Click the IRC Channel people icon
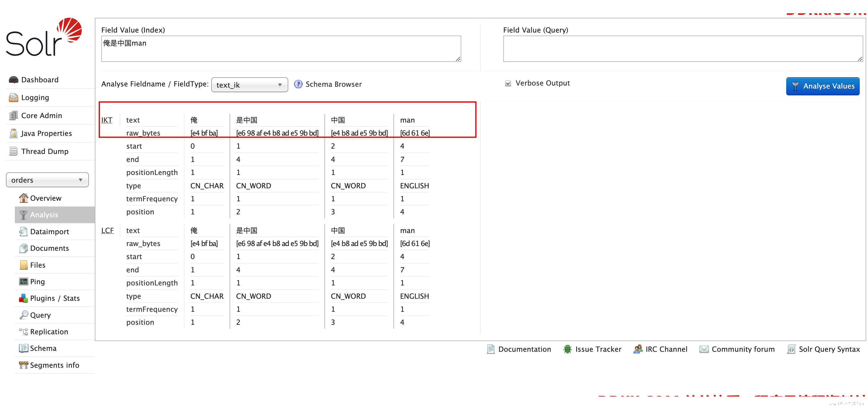 (638, 349)
